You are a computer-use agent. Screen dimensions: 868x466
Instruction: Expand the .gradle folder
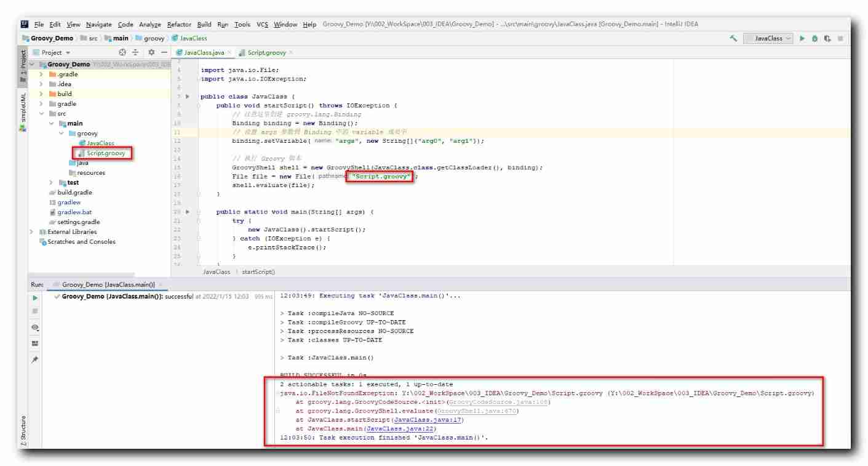tap(41, 74)
